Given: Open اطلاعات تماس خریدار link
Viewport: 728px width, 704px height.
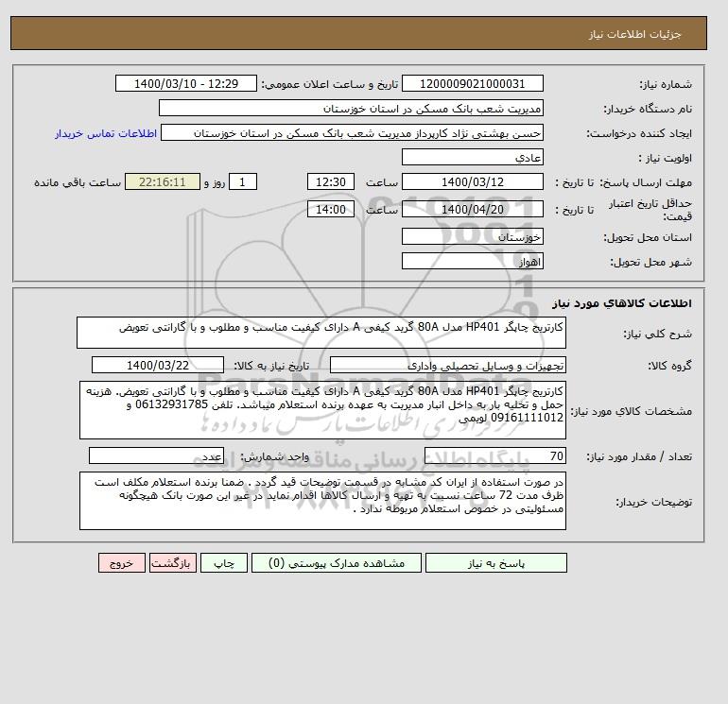Looking at the screenshot, I should coord(106,133).
